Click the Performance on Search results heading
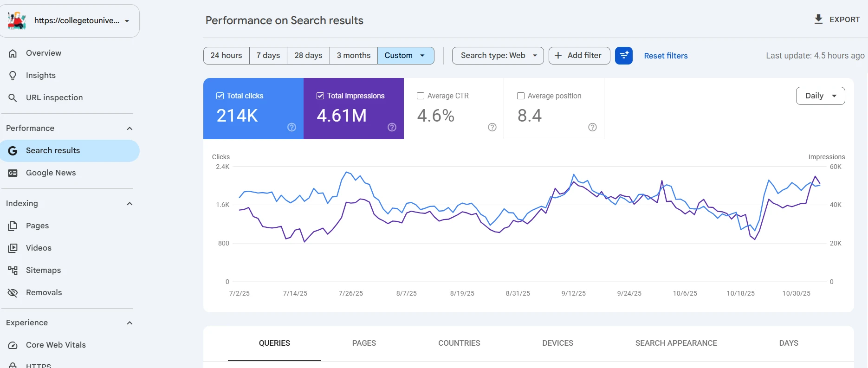This screenshot has width=868, height=368. (285, 20)
